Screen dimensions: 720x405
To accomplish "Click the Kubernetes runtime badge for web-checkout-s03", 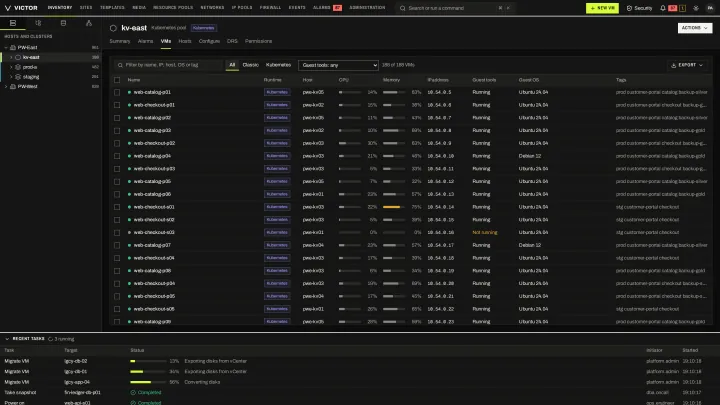I will (277, 232).
